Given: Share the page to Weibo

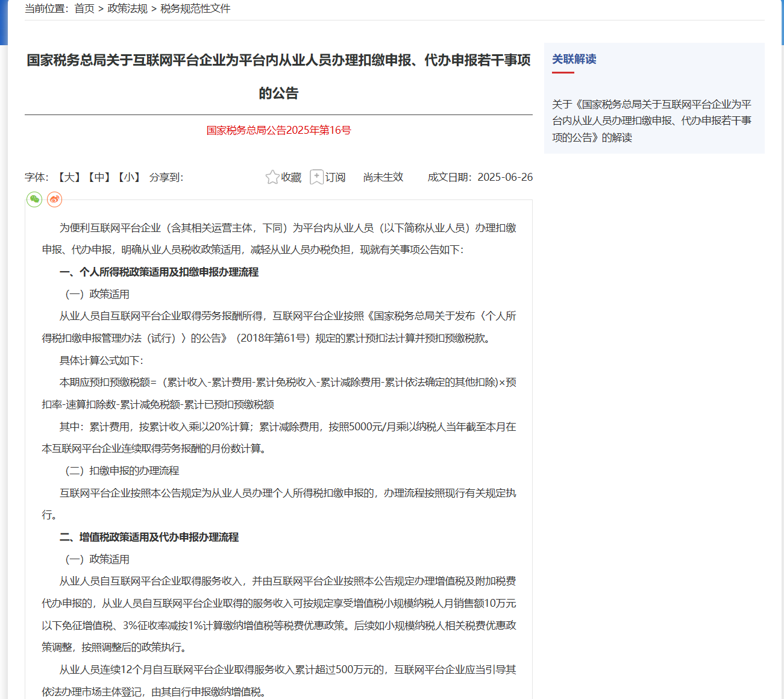Looking at the screenshot, I should 54,199.
